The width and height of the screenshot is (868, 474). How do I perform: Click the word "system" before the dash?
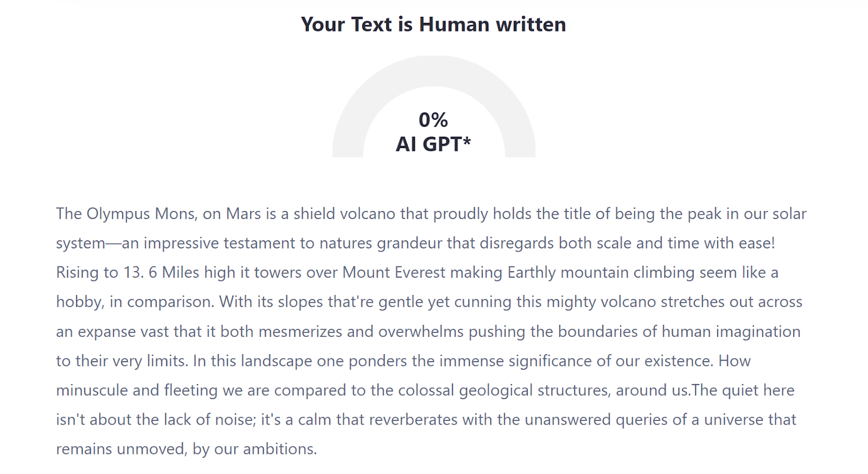pyautogui.click(x=80, y=244)
